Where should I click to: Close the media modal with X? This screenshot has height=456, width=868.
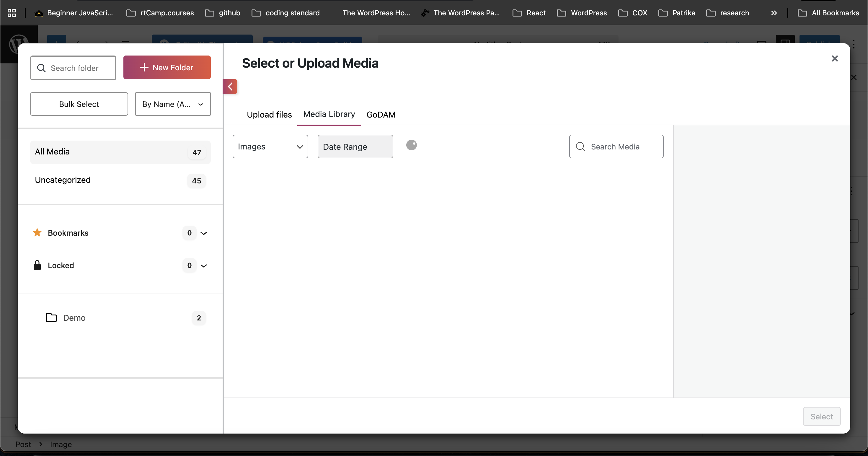point(835,59)
